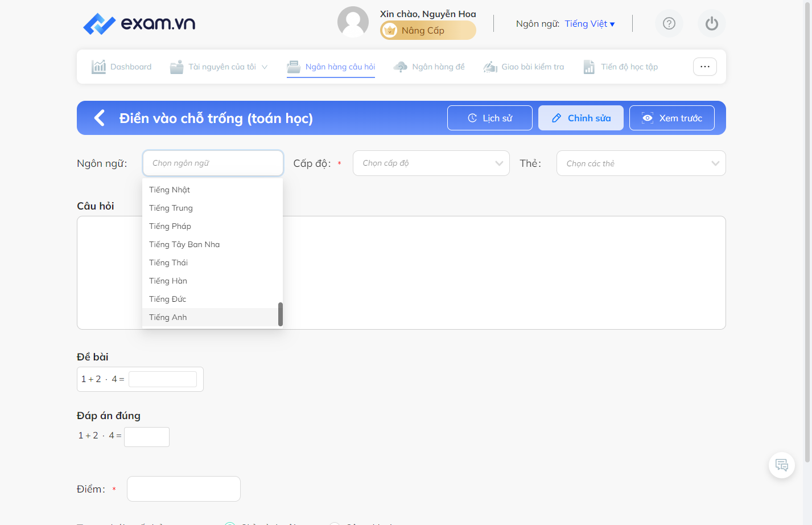This screenshot has width=812, height=525.
Task: Click the Đề bài answer blank field
Action: [x=163, y=379]
